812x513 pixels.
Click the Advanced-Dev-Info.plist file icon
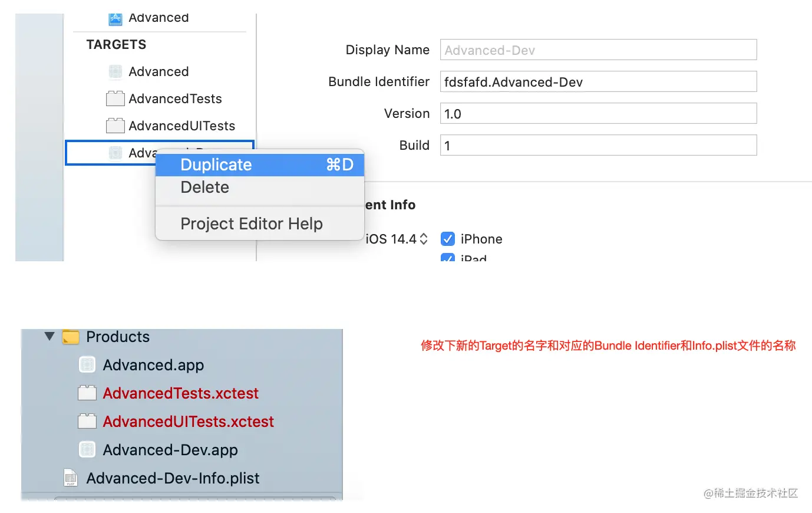(71, 478)
